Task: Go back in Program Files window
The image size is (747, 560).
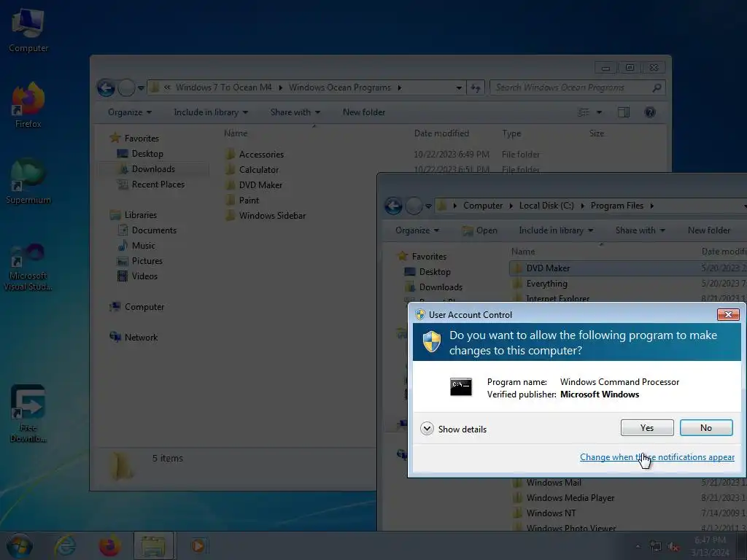Action: click(393, 206)
